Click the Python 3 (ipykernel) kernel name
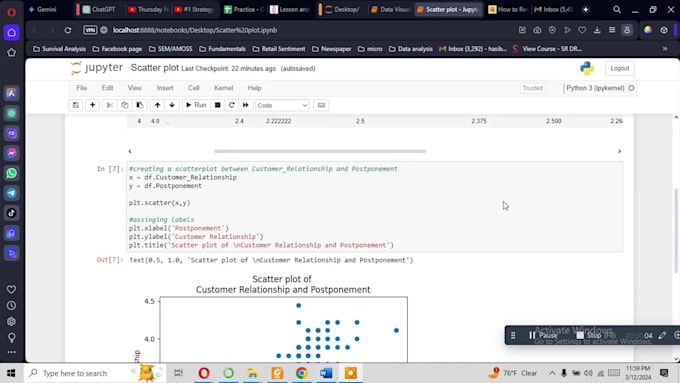The image size is (680, 383). click(x=595, y=88)
